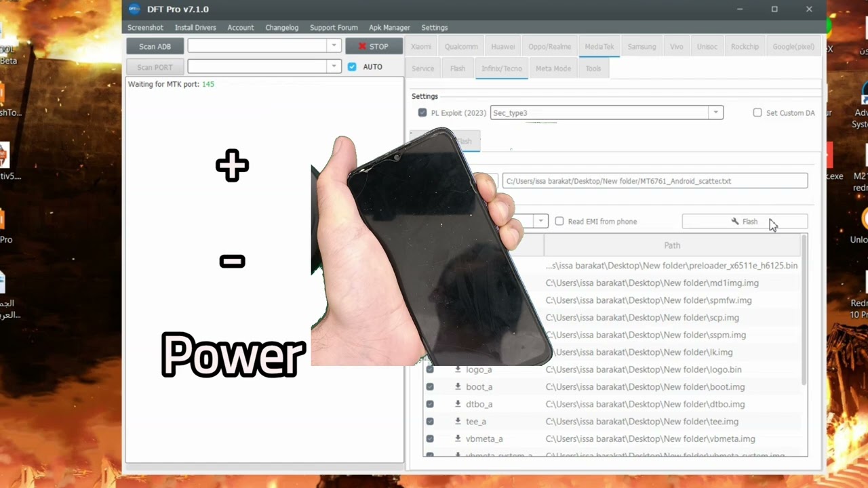Select the vbmeta.img path cell
This screenshot has height=488, width=868.
[671, 439]
